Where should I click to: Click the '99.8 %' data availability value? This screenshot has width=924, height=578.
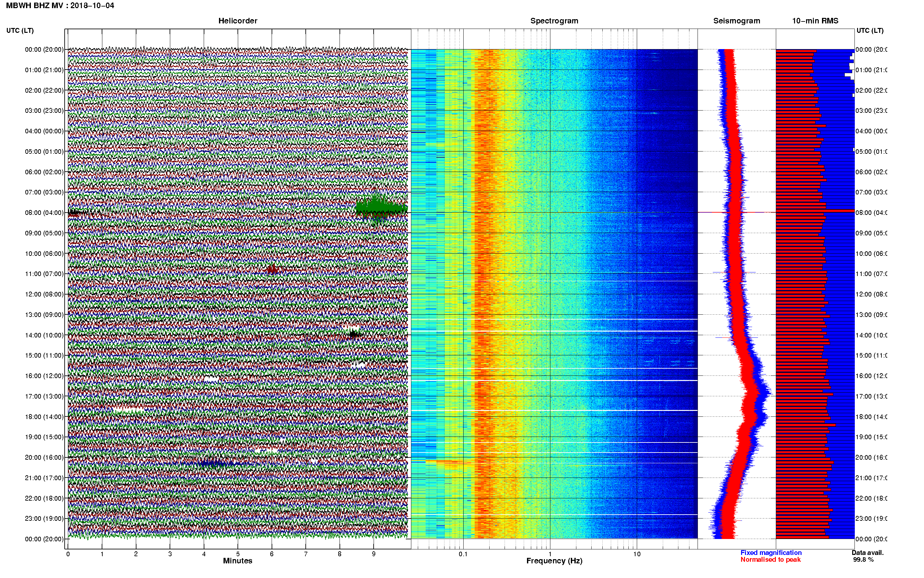coord(863,560)
